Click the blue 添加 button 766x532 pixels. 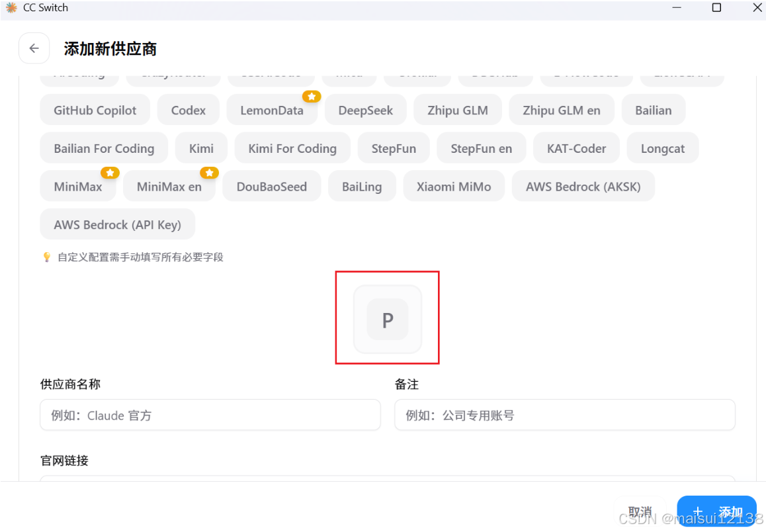[716, 511]
